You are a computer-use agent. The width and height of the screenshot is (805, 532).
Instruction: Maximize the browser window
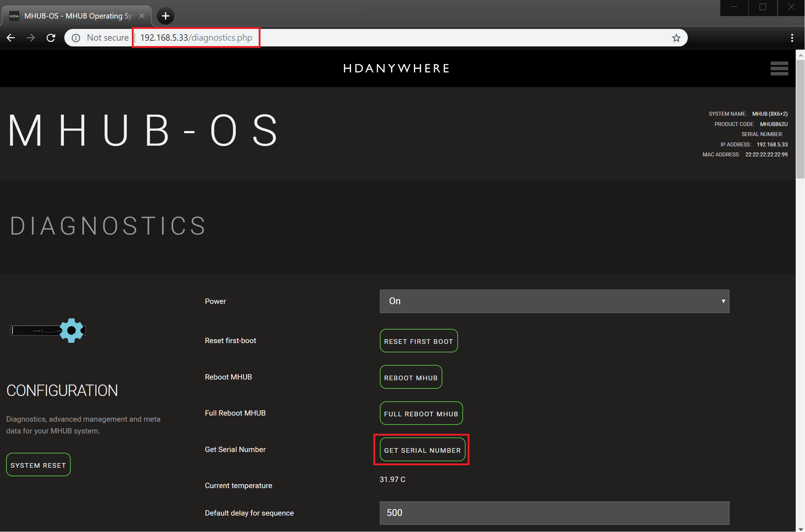coord(763,7)
